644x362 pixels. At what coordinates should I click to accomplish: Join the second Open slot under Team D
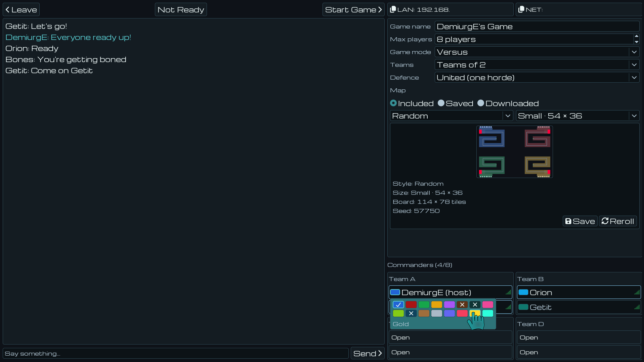[x=579, y=352]
